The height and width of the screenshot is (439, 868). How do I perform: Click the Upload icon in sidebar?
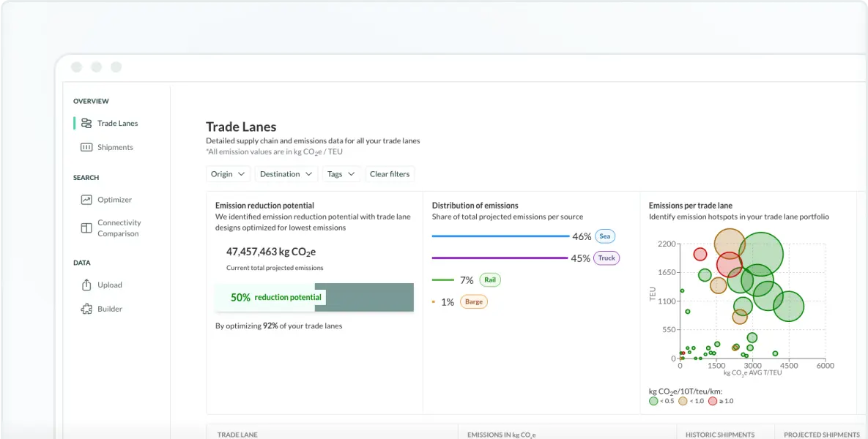click(86, 285)
